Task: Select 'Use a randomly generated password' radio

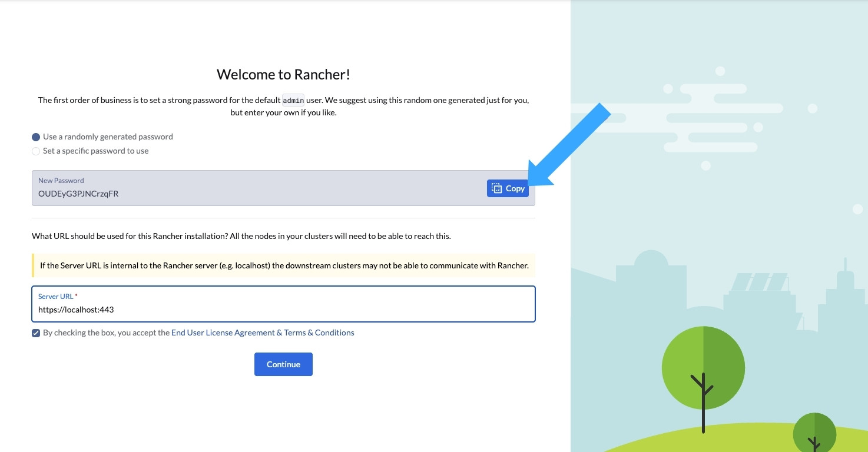Action: (36, 137)
